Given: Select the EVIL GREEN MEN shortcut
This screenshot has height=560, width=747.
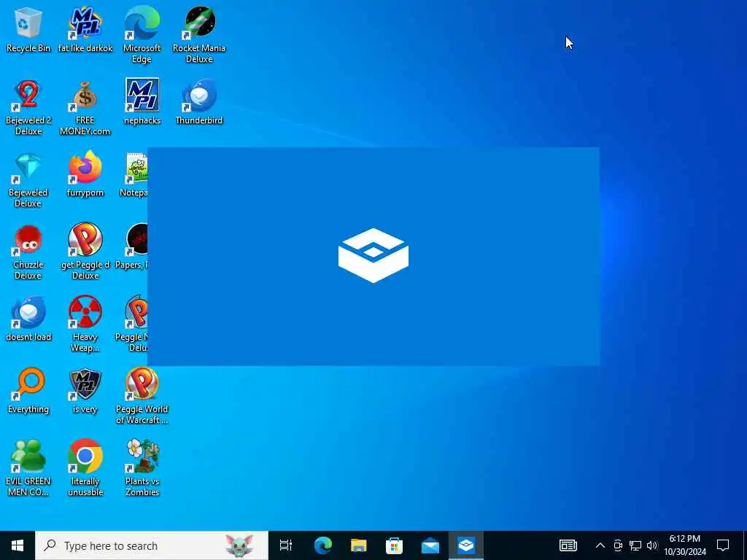Looking at the screenshot, I should point(28,468).
